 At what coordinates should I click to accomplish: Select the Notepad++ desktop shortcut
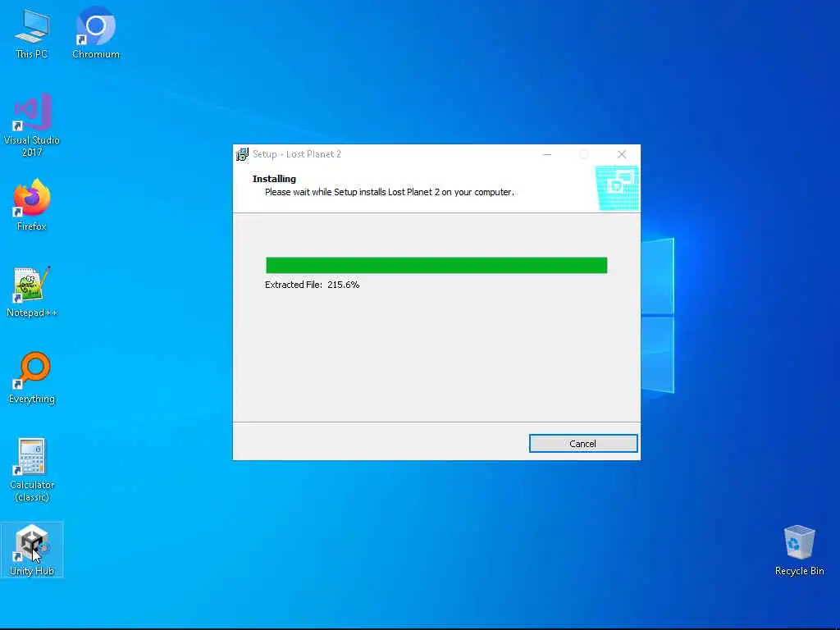[x=32, y=292]
